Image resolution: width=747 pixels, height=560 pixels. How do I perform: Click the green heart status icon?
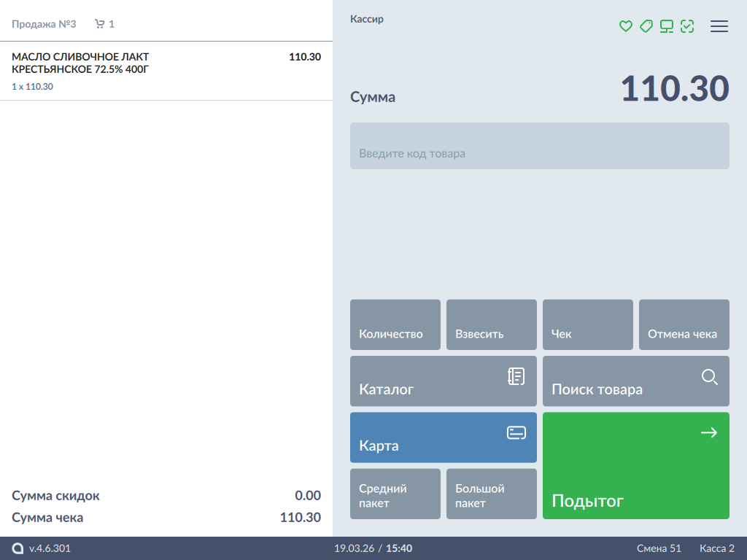point(625,26)
